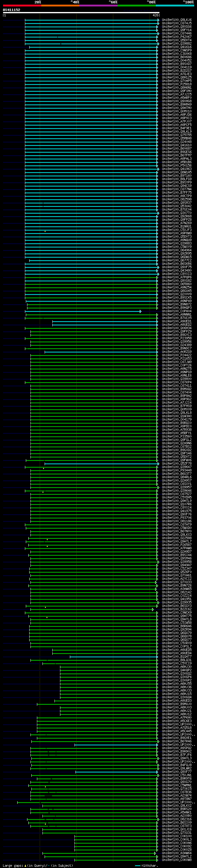Click label UniRef100_C0K0W8
Image resolution: width=197 pixels, height=868 pixels.
pyautogui.click(x=177, y=860)
